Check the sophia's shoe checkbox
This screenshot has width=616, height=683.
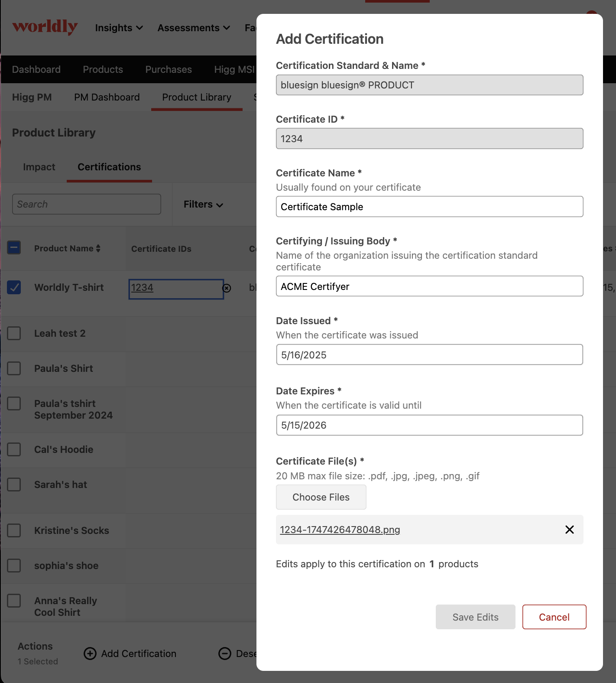click(x=14, y=566)
